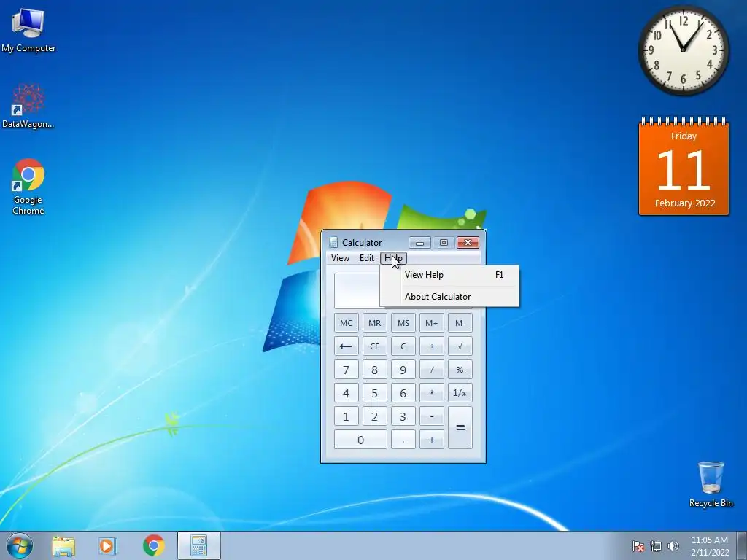This screenshot has height=560, width=747.
Task: Click the C clear button
Action: coord(403,346)
